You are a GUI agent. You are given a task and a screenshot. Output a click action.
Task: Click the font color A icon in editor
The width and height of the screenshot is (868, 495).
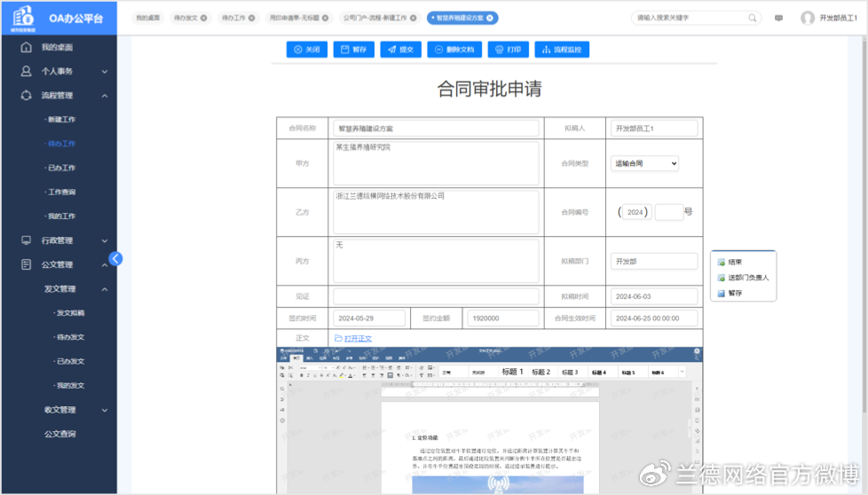(350, 375)
